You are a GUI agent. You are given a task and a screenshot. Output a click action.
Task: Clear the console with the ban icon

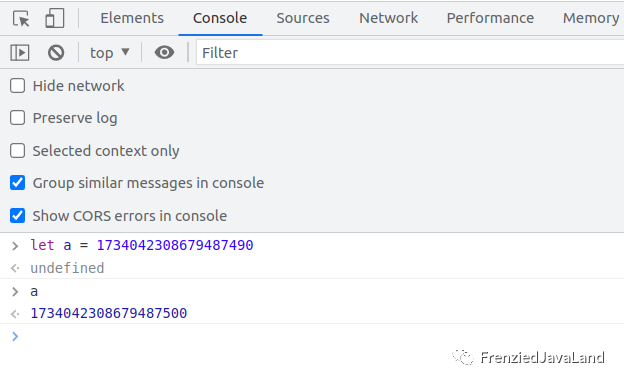click(x=56, y=53)
